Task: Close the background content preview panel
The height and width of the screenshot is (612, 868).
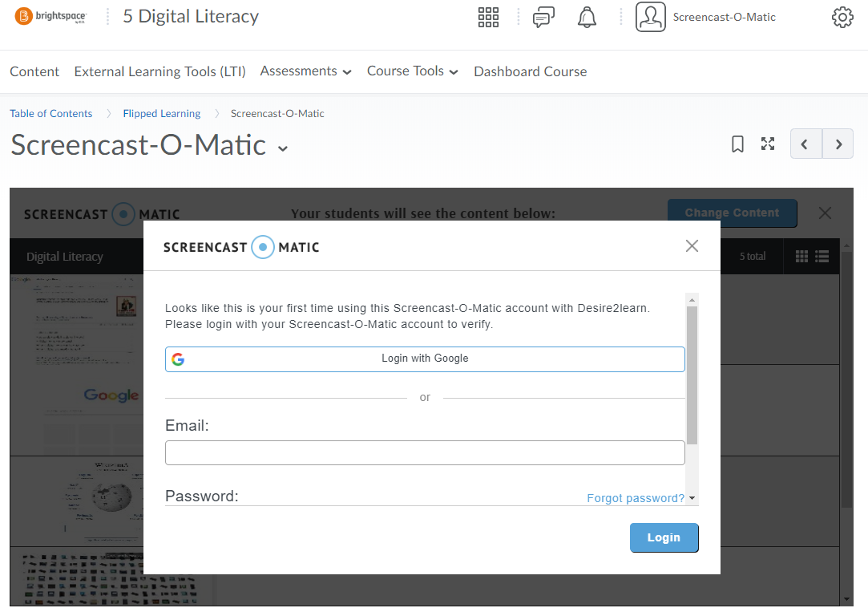Action: [x=825, y=213]
